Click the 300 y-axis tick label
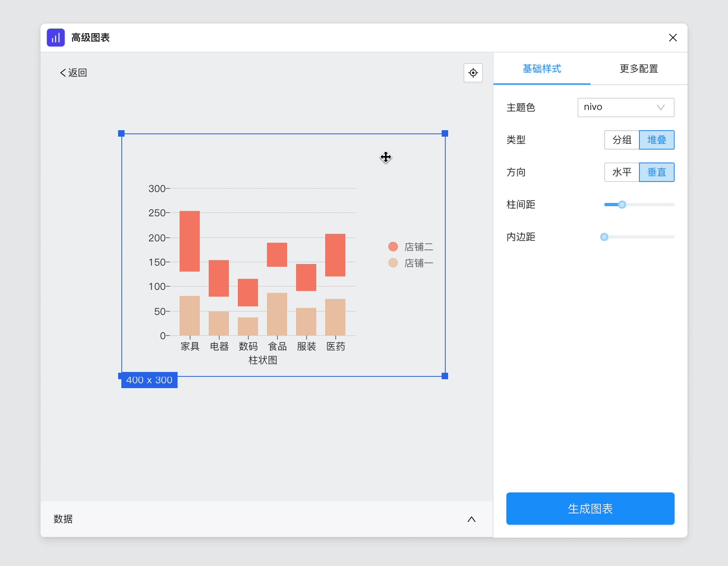Image resolution: width=728 pixels, height=566 pixels. pyautogui.click(x=157, y=188)
